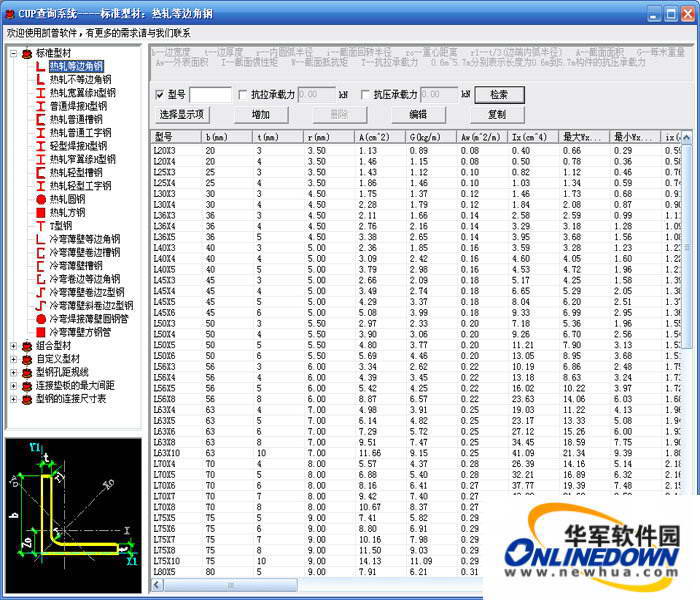Click the 标准型材 category folder icon
This screenshot has width=700, height=600.
point(27,53)
